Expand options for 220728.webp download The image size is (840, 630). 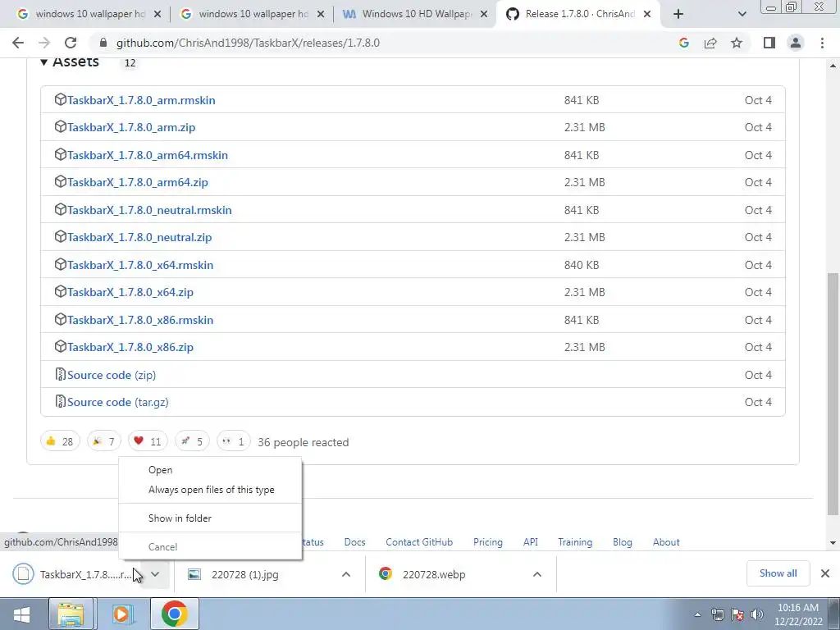coord(537,574)
